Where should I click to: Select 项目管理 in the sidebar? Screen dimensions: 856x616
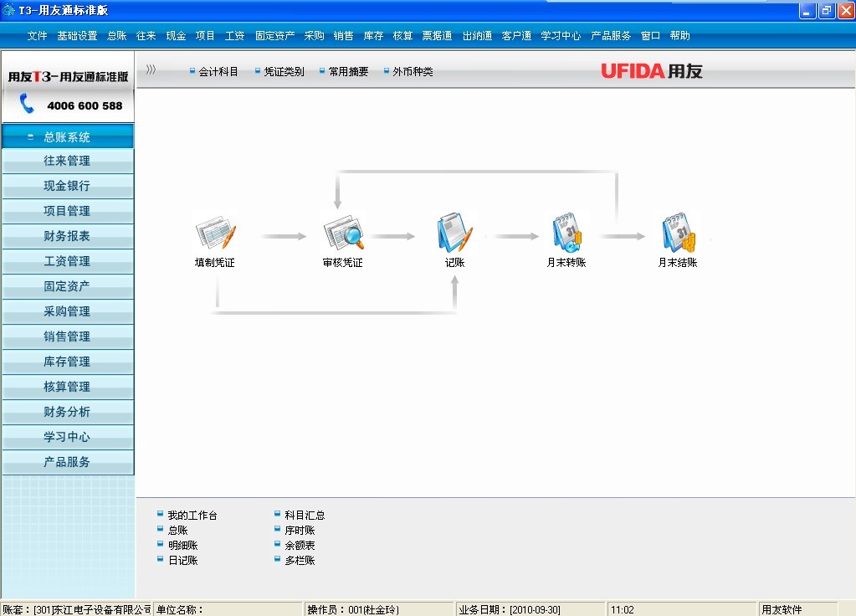68,212
